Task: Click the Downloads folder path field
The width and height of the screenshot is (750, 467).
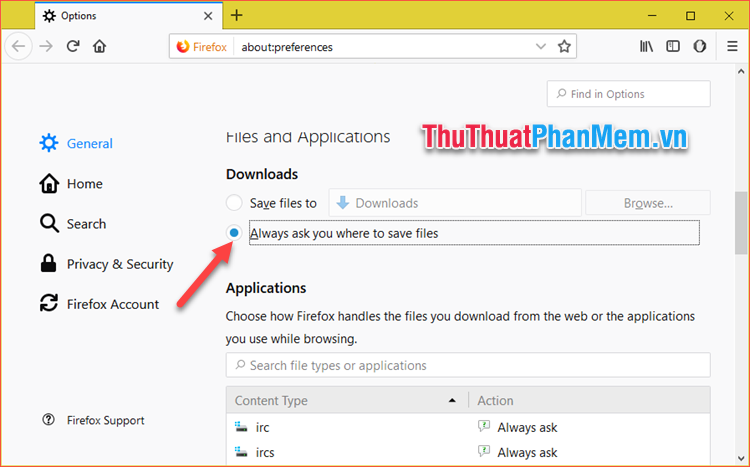Action: tap(454, 203)
